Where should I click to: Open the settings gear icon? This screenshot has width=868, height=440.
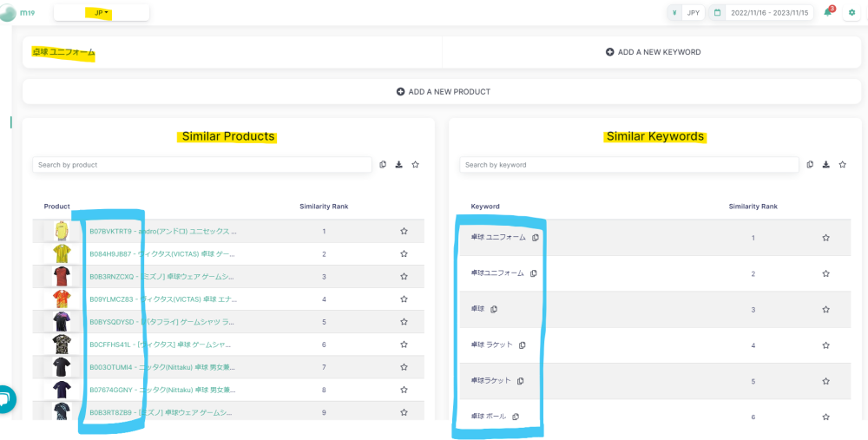(852, 12)
